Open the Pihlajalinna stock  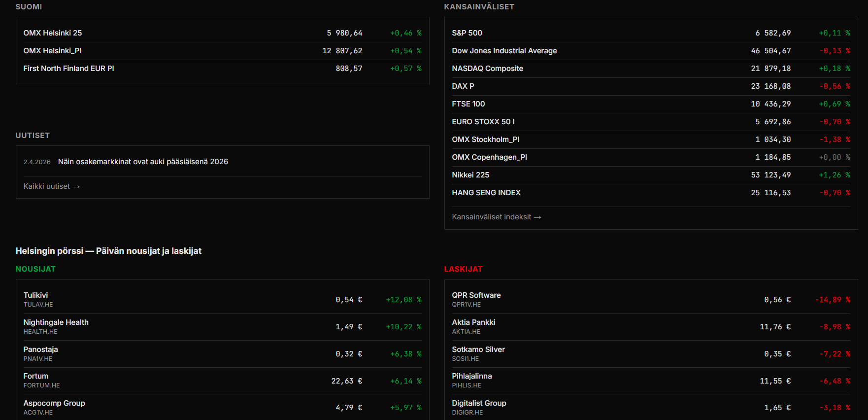tap(472, 376)
